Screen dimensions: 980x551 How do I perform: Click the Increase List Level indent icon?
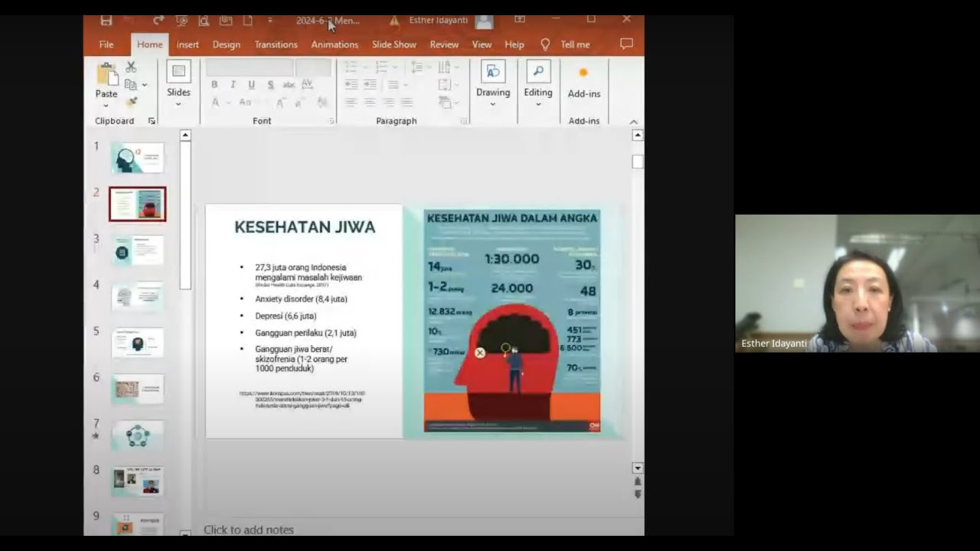[370, 84]
